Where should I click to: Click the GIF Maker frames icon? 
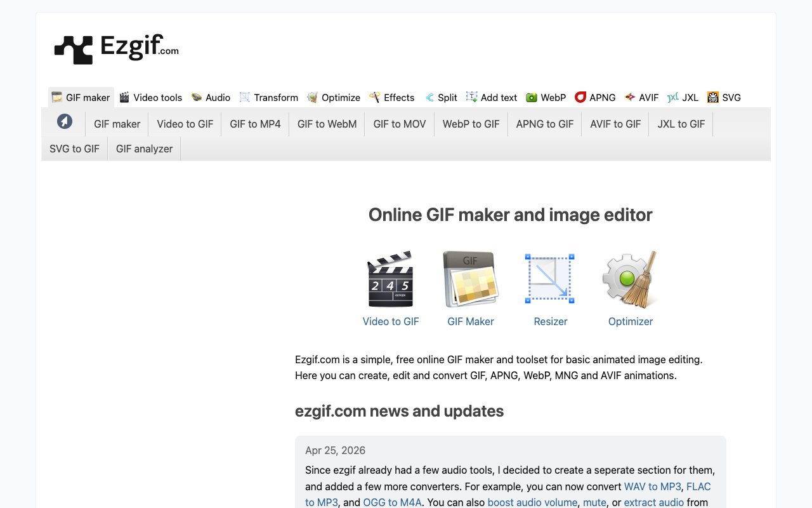tap(471, 279)
